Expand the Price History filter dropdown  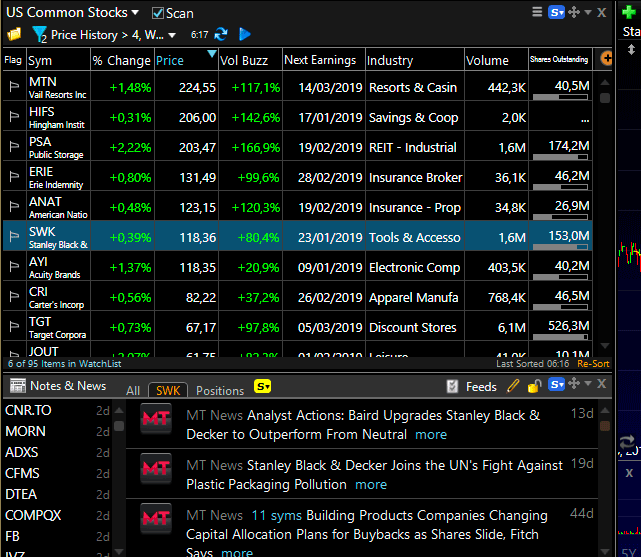[x=172, y=36]
